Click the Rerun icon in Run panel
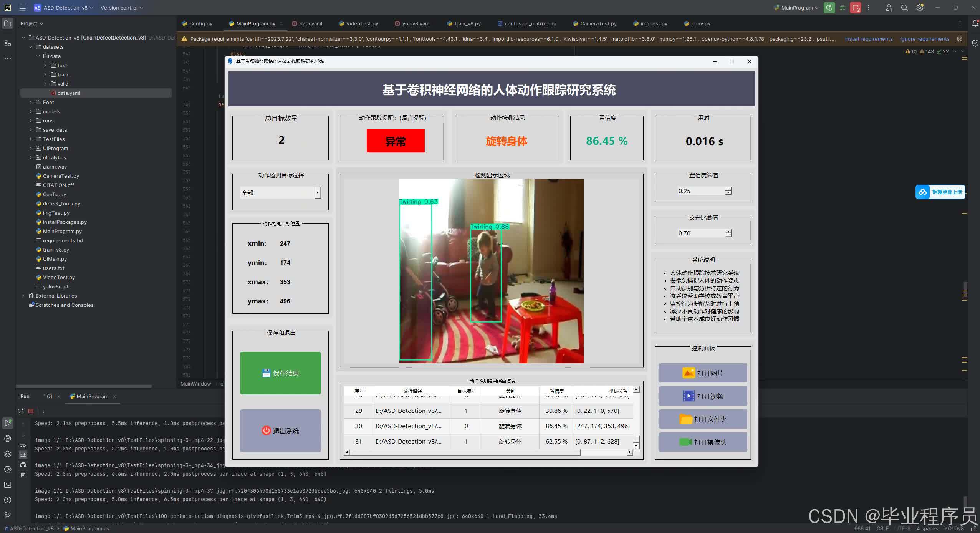This screenshot has width=980, height=533. 21,411
